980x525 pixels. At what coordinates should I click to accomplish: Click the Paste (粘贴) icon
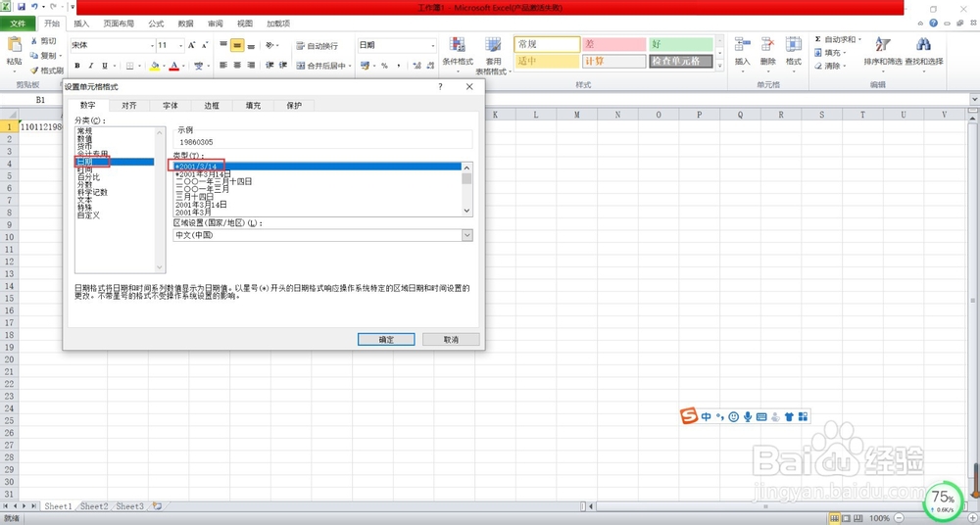pos(14,45)
